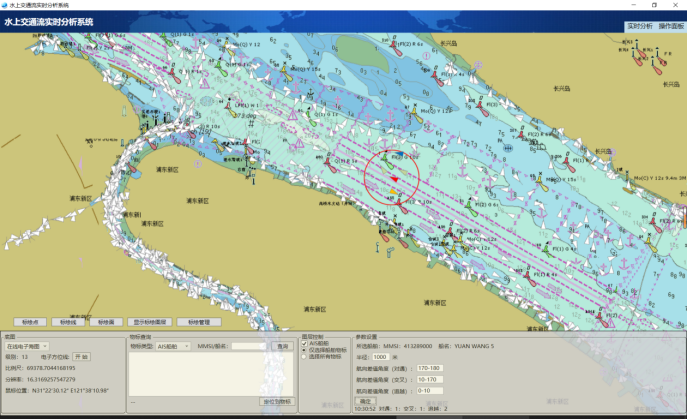The image size is (688, 420).
Task: Open the 操作面板 tab
Action: [671, 26]
